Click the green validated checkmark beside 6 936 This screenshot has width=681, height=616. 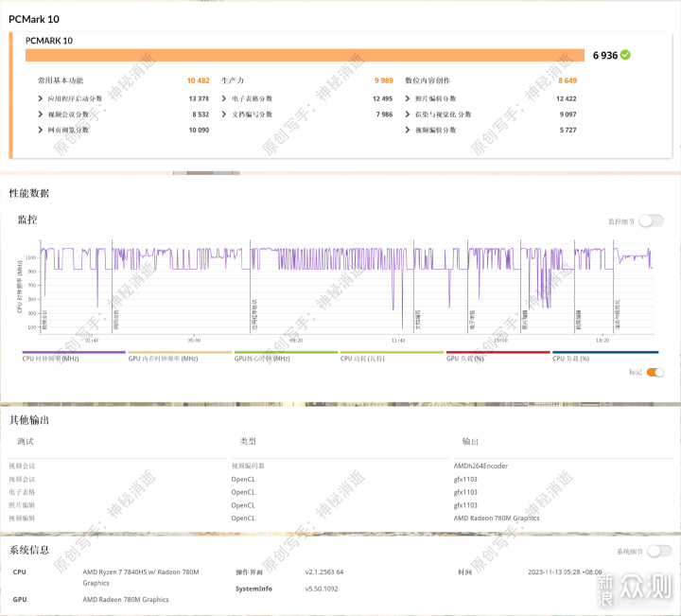(625, 55)
